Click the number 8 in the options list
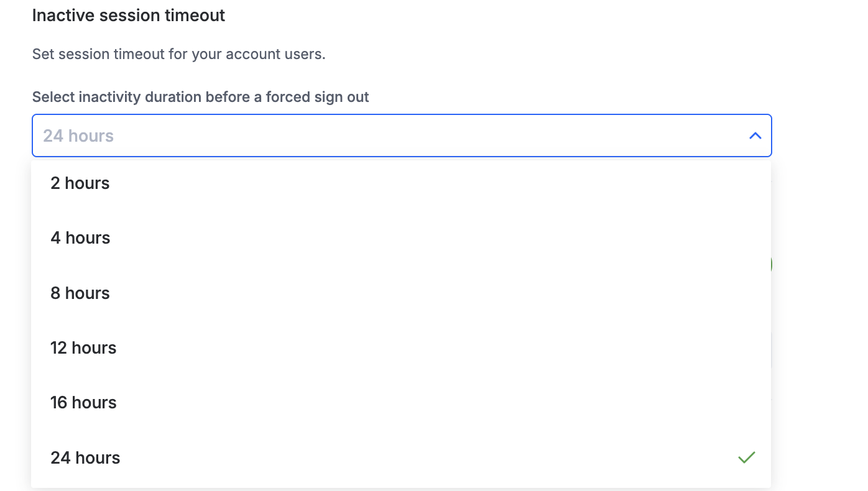 pos(55,293)
